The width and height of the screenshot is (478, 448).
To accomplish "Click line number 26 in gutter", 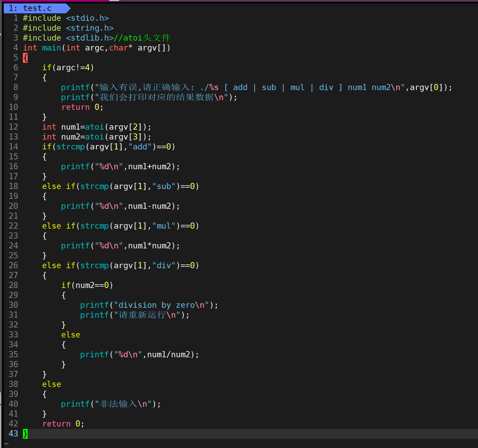I will (13, 265).
